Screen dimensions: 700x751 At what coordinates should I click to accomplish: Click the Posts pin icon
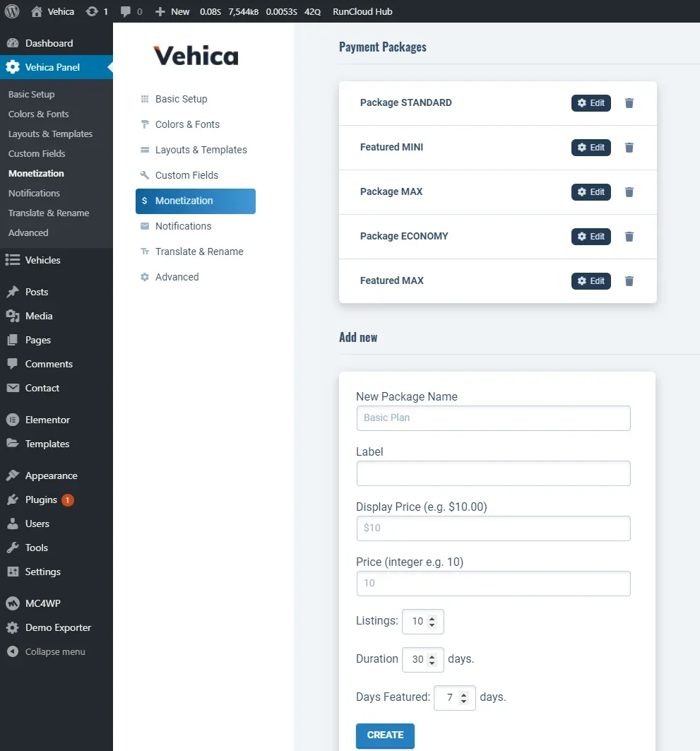(13, 292)
